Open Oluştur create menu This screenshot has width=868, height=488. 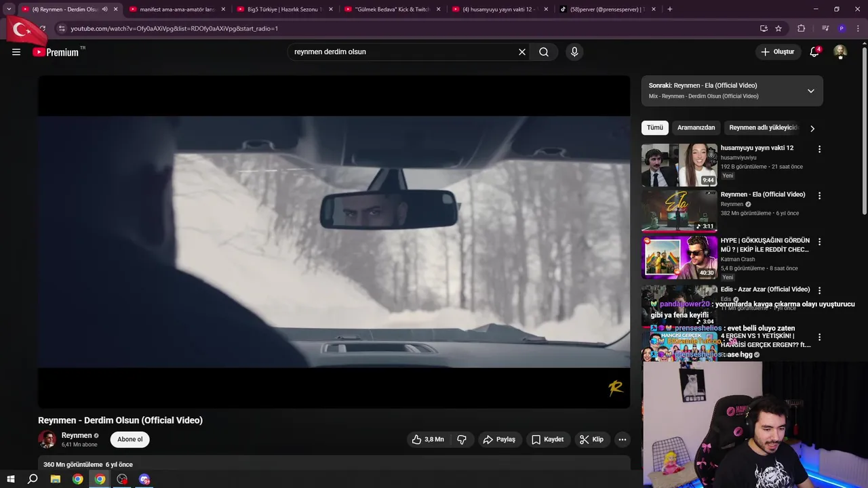tap(777, 52)
